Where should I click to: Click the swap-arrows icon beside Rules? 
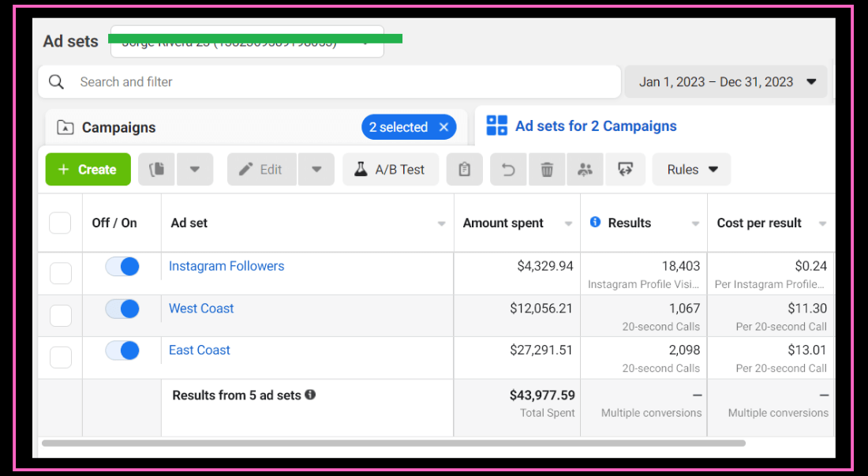[x=626, y=170]
